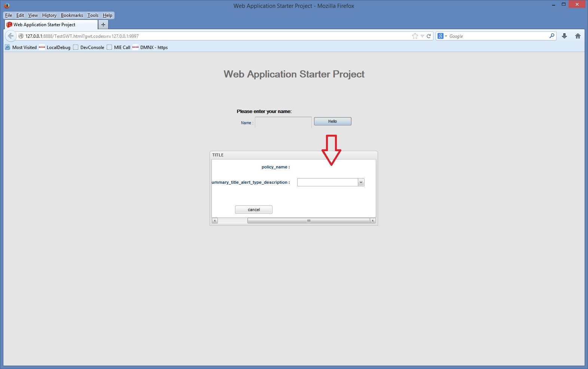588x369 pixels.
Task: Open the Downloads arrow icon
Action: (x=564, y=36)
